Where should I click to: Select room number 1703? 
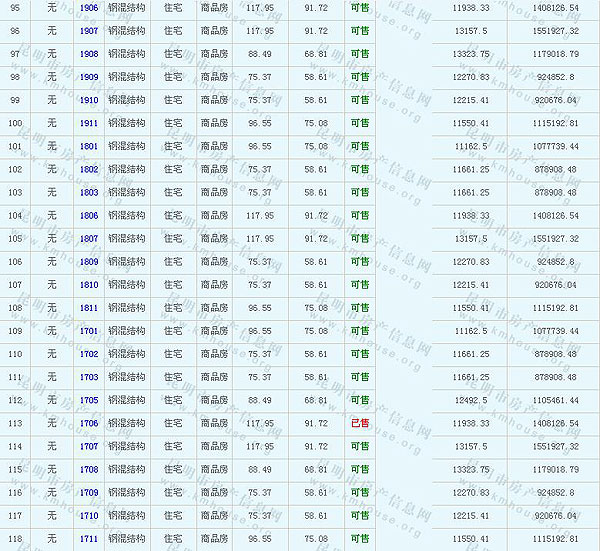pyautogui.click(x=89, y=377)
